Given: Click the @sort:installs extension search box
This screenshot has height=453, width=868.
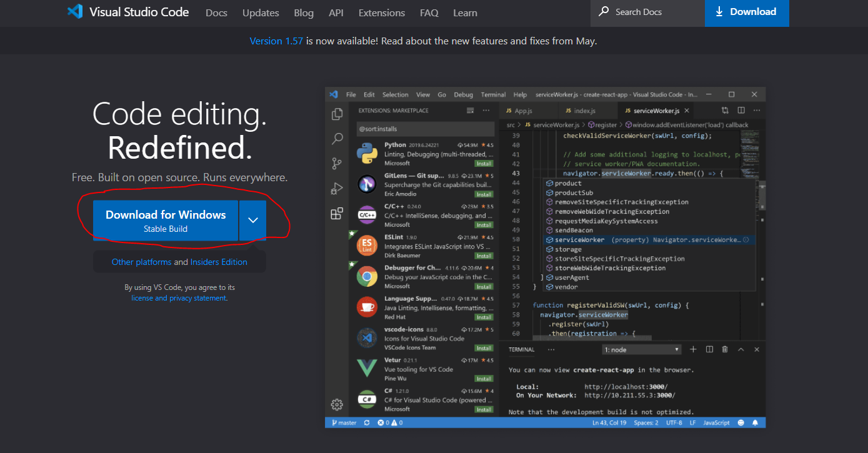Looking at the screenshot, I should (x=425, y=129).
